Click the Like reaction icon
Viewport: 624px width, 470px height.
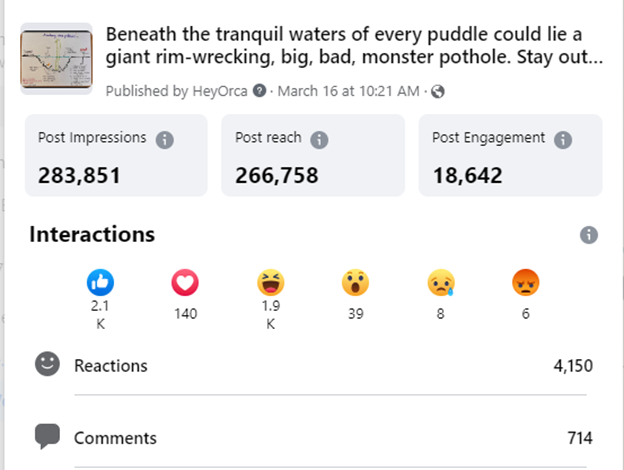coord(101,283)
